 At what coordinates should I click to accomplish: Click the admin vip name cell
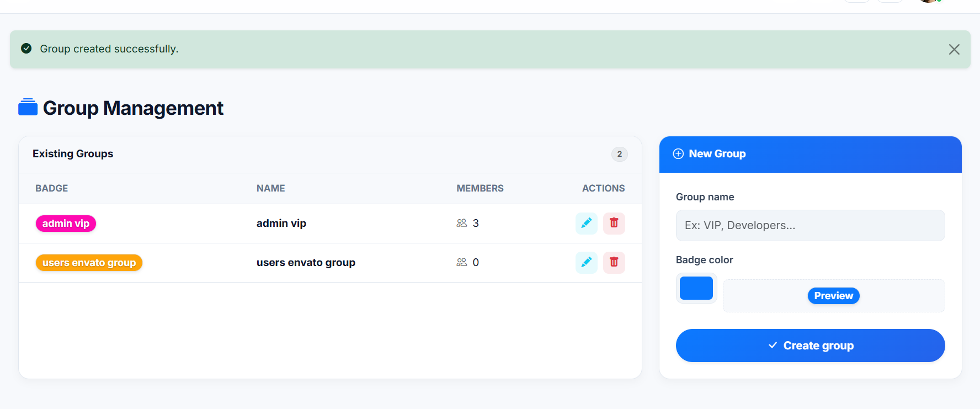[281, 223]
